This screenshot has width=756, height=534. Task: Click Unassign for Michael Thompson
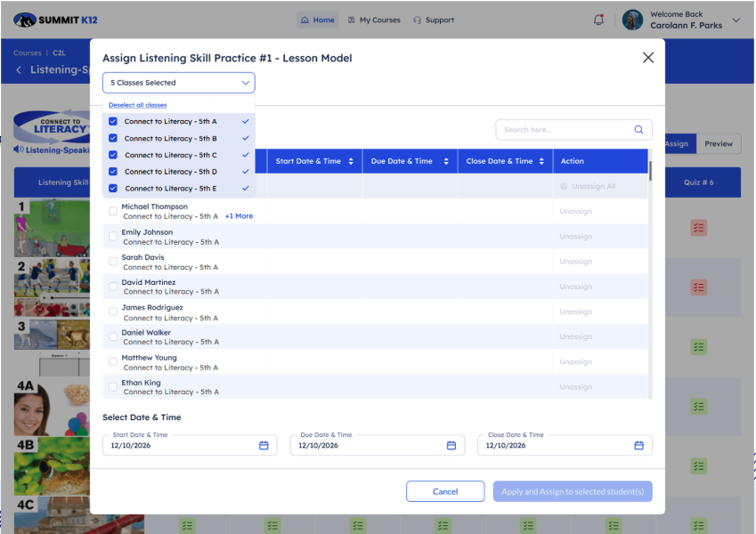tap(575, 211)
